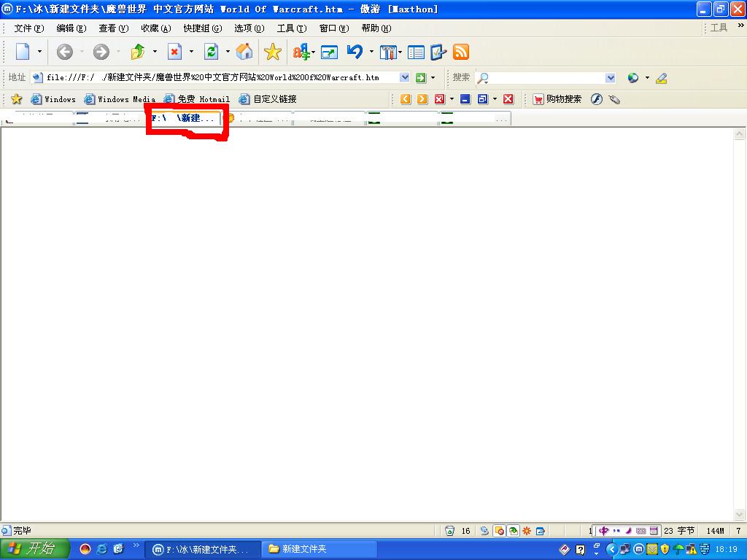Click the clipboard with pen icon
The width and height of the screenshot is (747, 560).
[438, 52]
